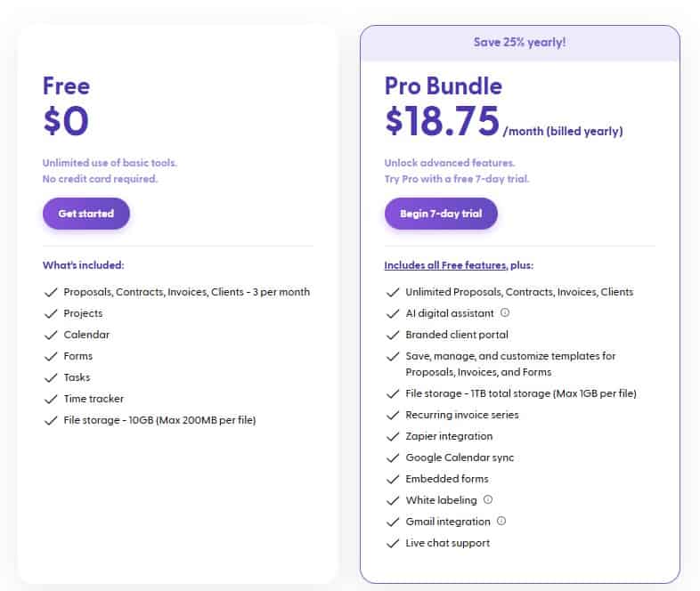Click the Embedded forms feature item
Image resolution: width=700 pixels, height=591 pixels.
447,479
